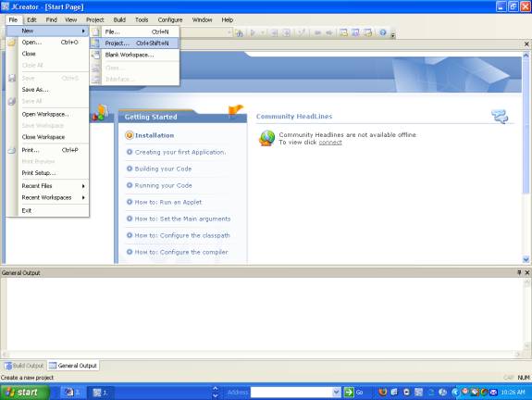
Task: Close the General Output panel
Action: [x=527, y=272]
